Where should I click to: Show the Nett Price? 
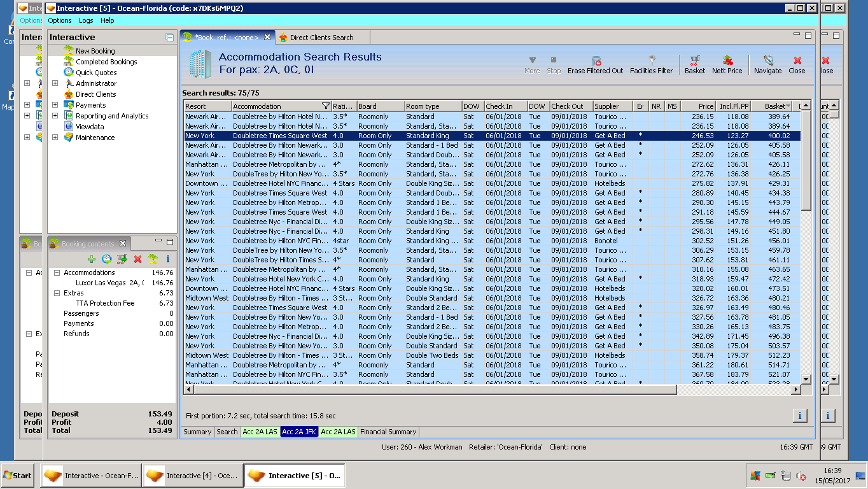pos(727,61)
